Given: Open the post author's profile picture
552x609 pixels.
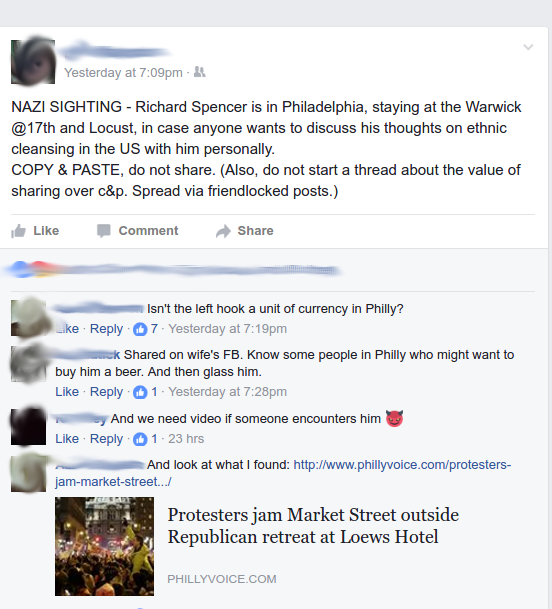Looking at the screenshot, I should [x=33, y=61].
